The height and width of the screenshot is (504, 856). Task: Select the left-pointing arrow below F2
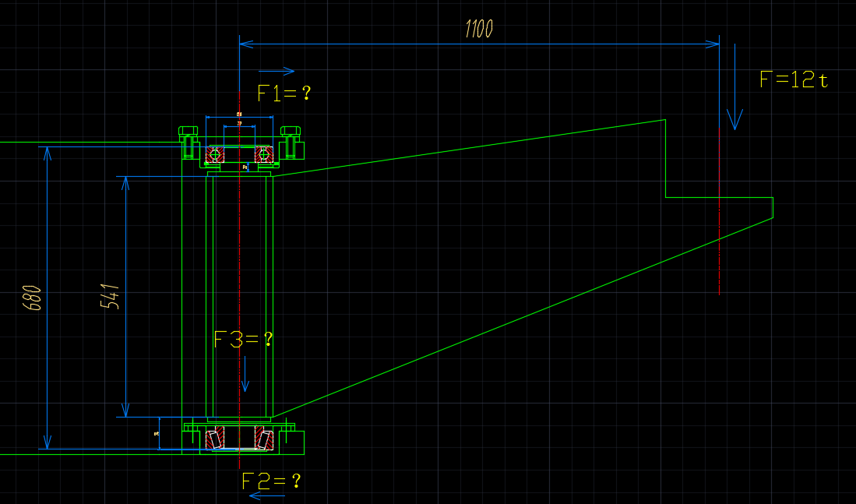[x=267, y=494]
